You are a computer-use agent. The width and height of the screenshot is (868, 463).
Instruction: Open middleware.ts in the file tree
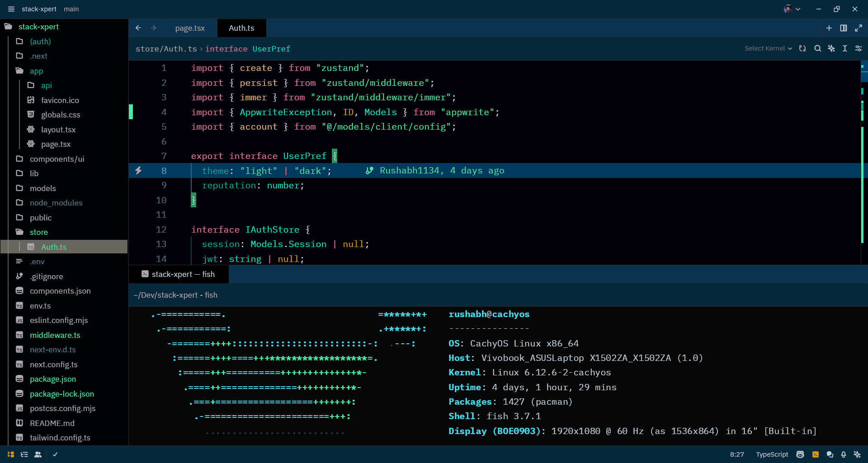55,335
